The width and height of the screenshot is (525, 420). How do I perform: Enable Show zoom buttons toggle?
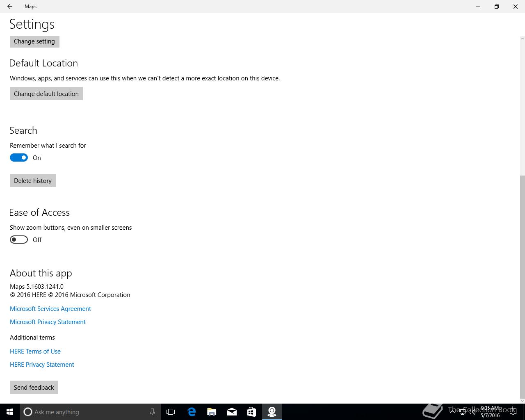coord(19,240)
